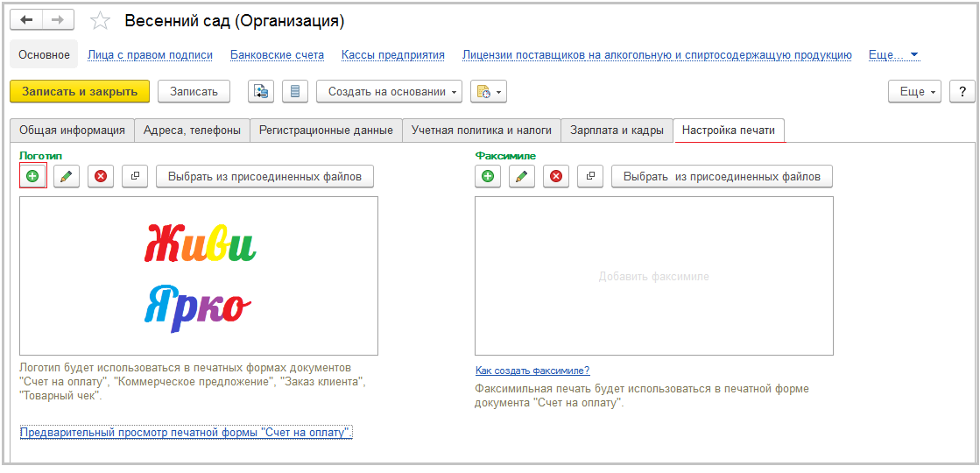The width and height of the screenshot is (980, 473).
Task: Edit the logo with pencil icon
Action: [66, 176]
